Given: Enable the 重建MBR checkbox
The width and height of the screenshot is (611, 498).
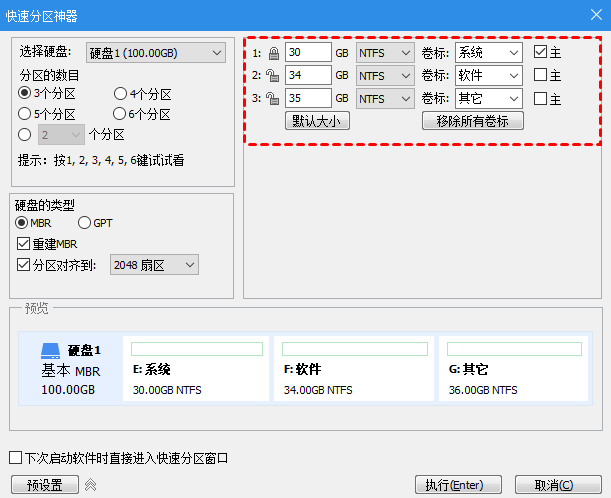Looking at the screenshot, I should pyautogui.click(x=24, y=243).
